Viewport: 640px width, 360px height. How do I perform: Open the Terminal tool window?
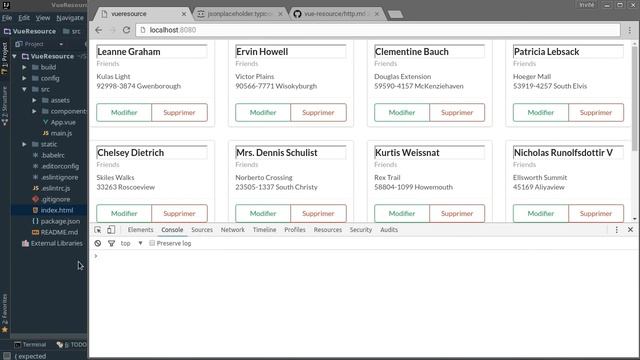(30, 344)
